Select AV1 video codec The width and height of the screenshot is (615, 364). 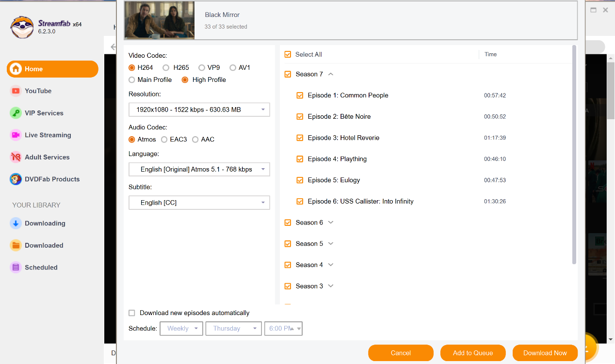(233, 67)
